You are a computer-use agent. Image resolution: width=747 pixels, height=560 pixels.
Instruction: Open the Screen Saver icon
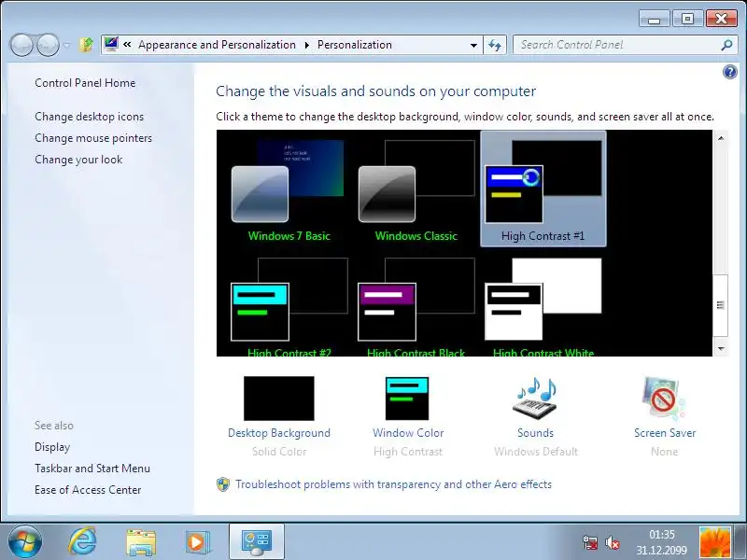(664, 399)
